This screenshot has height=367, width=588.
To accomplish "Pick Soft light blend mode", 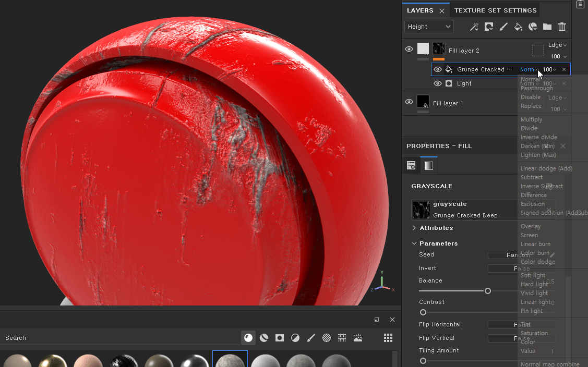I will pos(533,275).
